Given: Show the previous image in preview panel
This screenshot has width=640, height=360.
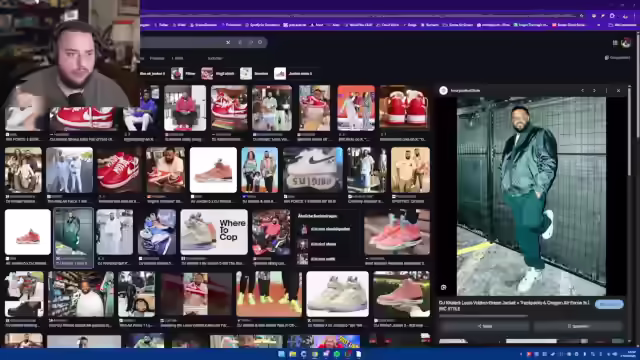Looking at the screenshot, I should tap(582, 91).
